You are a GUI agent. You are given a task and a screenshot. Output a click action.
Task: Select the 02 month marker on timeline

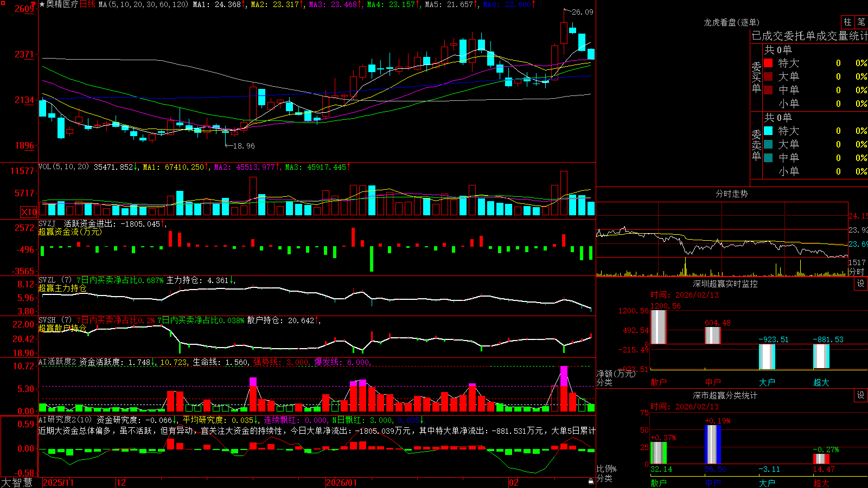pos(514,483)
